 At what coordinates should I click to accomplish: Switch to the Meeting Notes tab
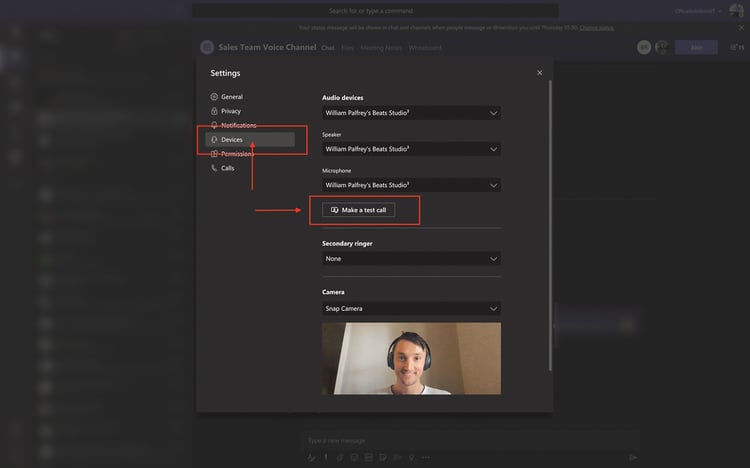(381, 48)
